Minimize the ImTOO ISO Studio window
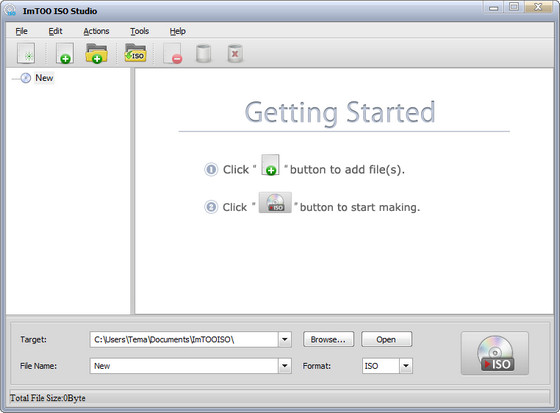This screenshot has width=560, height=413. (x=494, y=7)
